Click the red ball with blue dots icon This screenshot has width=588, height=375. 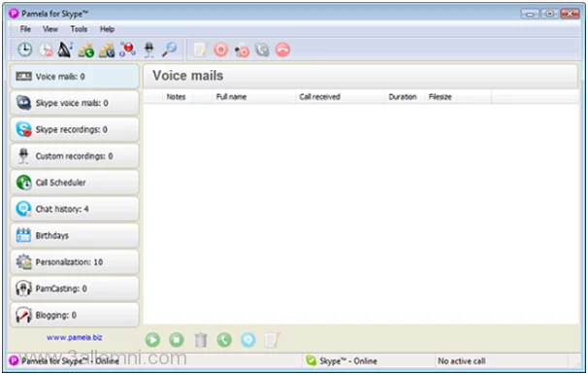(x=127, y=50)
